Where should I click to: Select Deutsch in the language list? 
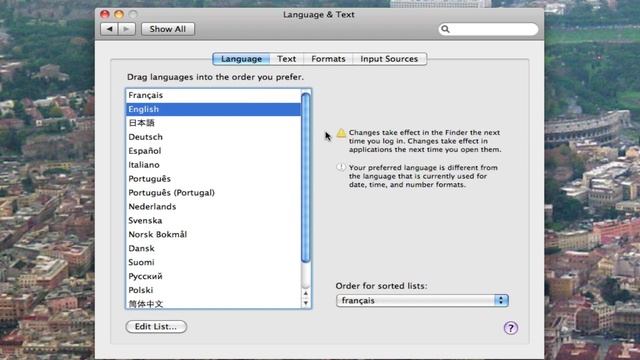click(213, 137)
